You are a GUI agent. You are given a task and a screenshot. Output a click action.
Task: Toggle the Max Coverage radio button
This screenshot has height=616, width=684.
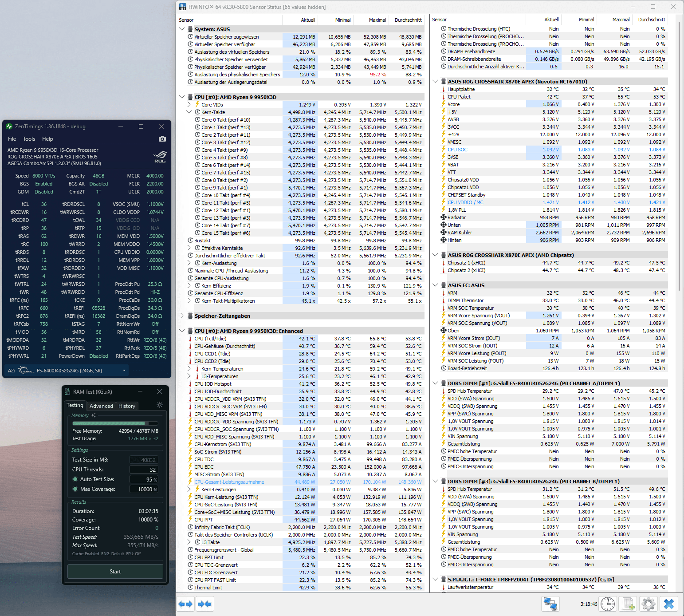pyautogui.click(x=75, y=489)
